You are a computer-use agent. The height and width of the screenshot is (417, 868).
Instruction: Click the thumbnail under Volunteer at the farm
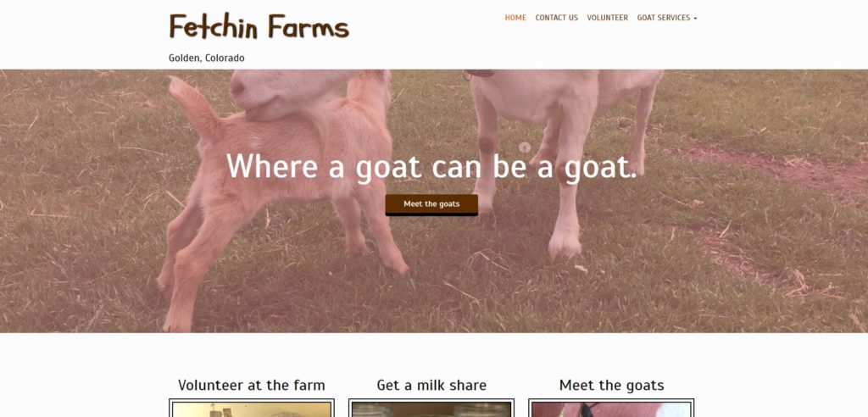tap(251, 409)
